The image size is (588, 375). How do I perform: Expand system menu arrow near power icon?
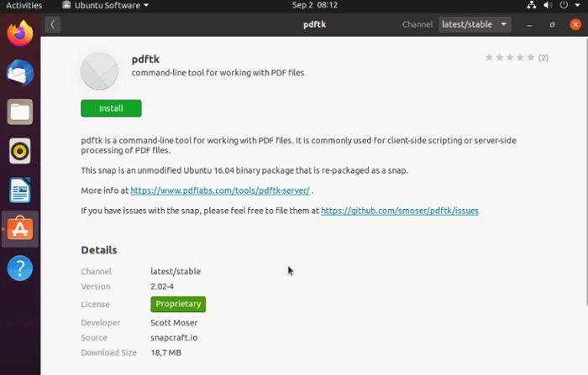click(x=578, y=5)
